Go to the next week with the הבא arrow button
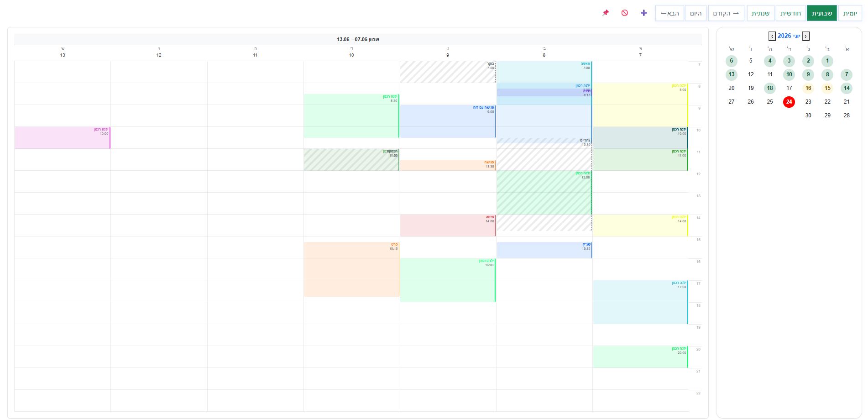Image resolution: width=868 pixels, height=420 pixels. pos(669,13)
